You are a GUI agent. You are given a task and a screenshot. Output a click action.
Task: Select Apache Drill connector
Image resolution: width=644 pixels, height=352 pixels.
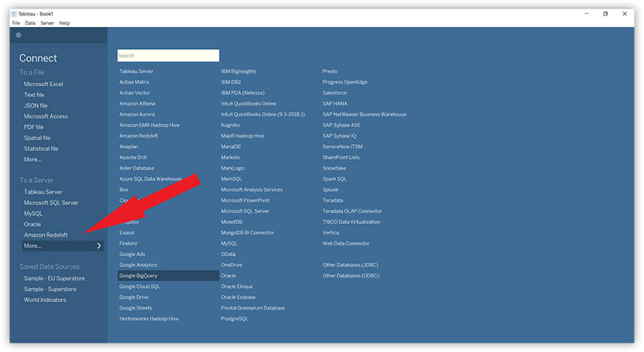pyautogui.click(x=133, y=157)
